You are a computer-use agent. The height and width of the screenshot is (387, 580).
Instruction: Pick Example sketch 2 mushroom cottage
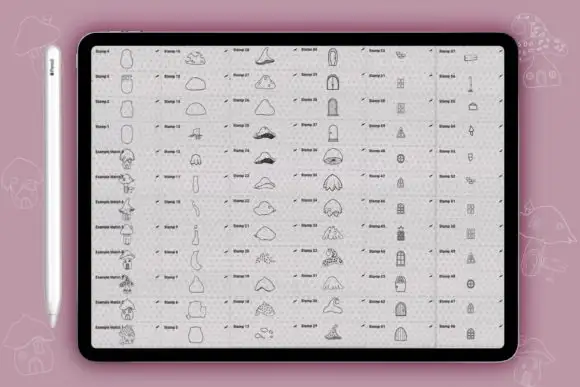(x=127, y=310)
